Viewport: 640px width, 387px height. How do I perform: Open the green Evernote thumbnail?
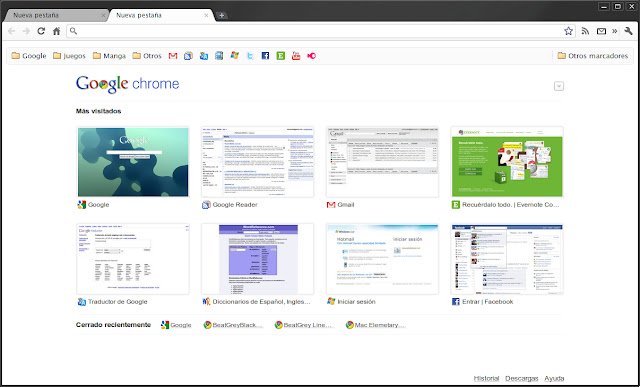click(507, 162)
